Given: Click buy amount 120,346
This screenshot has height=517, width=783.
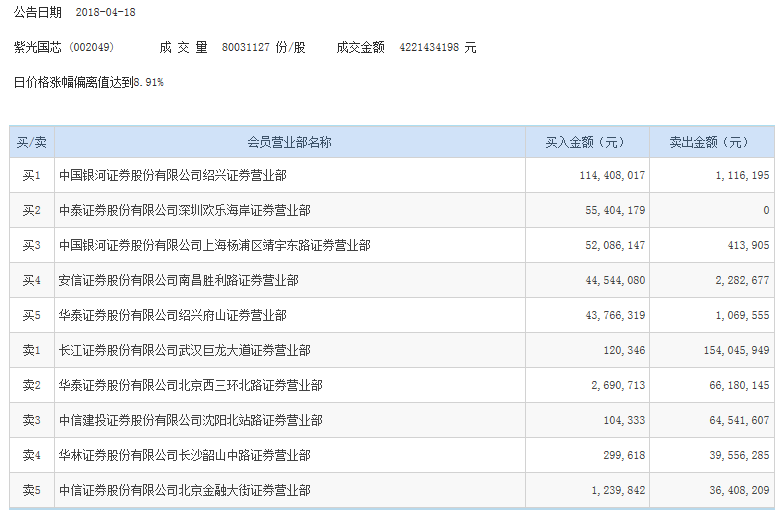Looking at the screenshot, I should point(624,350).
